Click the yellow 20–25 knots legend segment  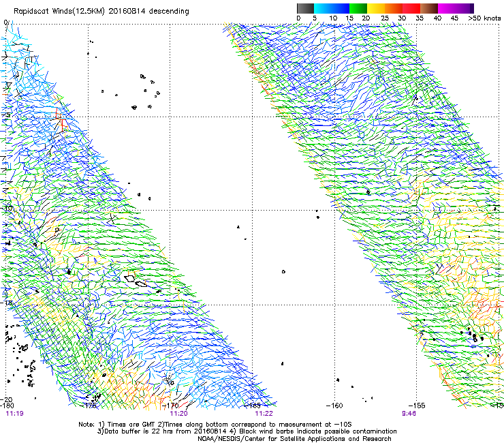coord(376,8)
